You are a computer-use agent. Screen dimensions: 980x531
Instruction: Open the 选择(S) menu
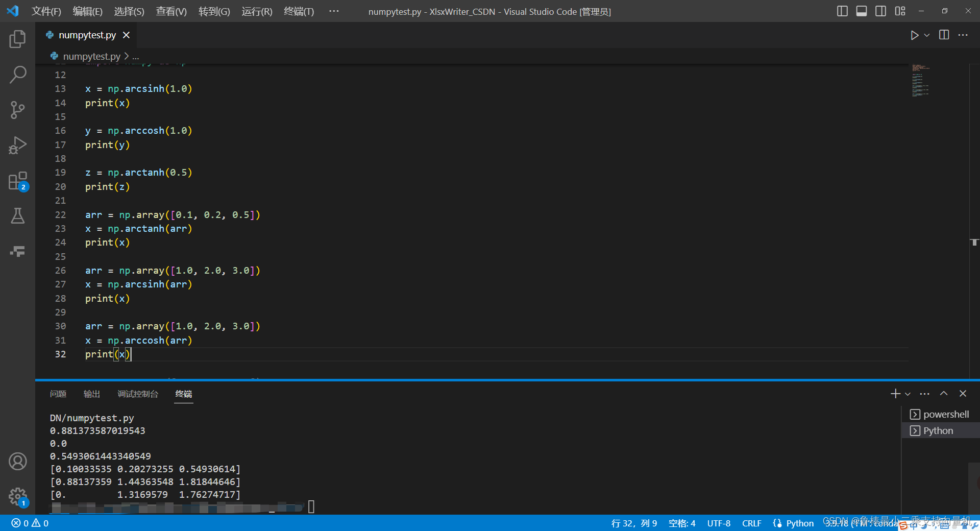click(x=129, y=11)
